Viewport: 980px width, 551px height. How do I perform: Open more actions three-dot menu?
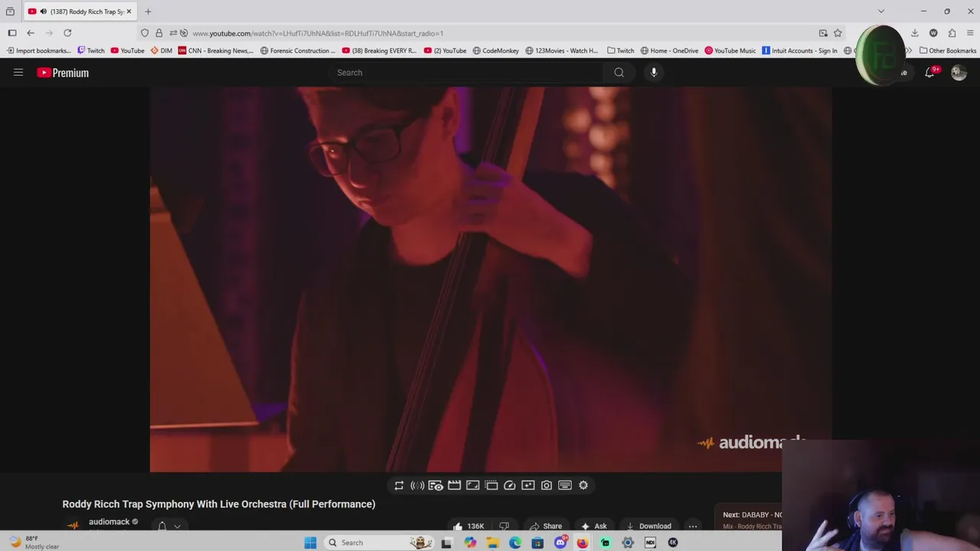click(x=692, y=526)
